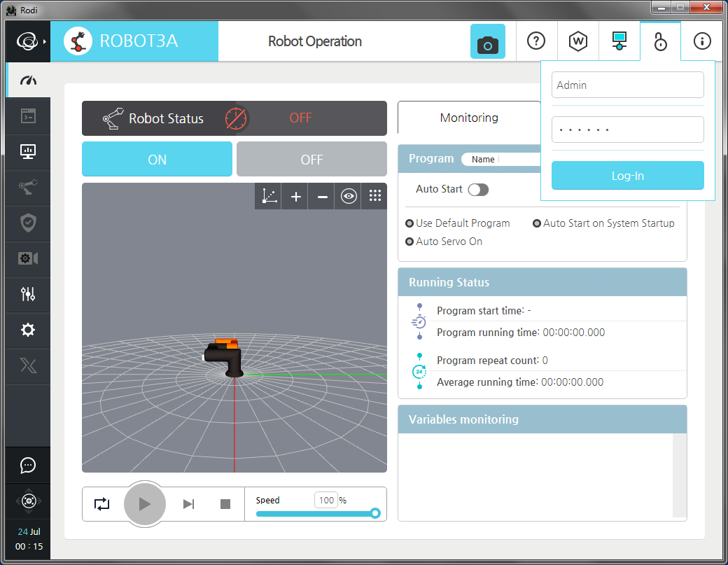Select Use Default Program radio button

click(x=410, y=223)
